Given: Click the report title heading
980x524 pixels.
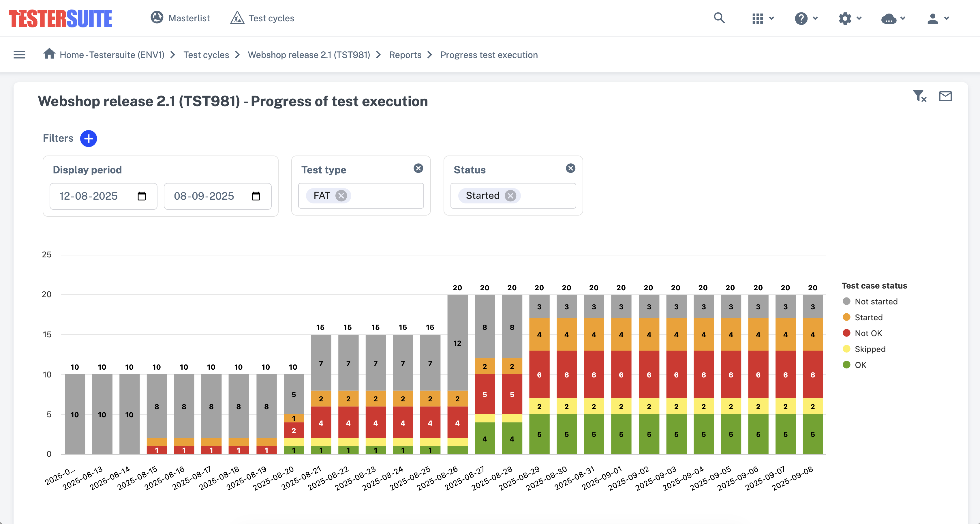Looking at the screenshot, I should tap(233, 102).
